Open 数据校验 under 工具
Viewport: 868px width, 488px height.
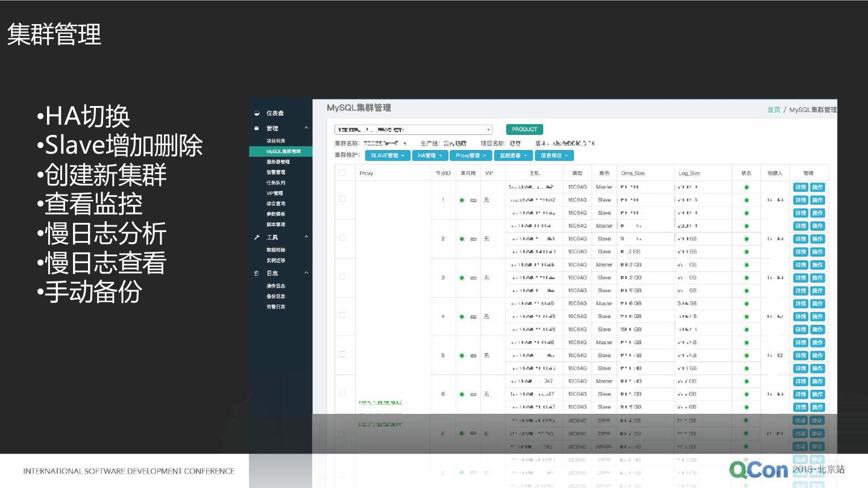276,250
